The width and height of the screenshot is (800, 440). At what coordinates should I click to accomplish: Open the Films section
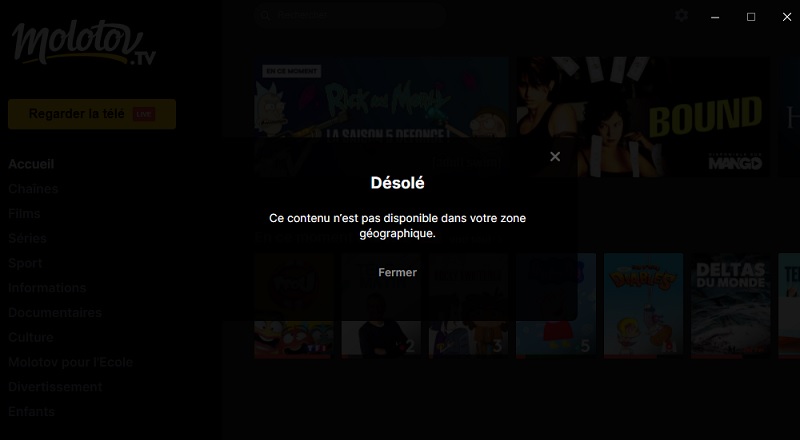(24, 213)
